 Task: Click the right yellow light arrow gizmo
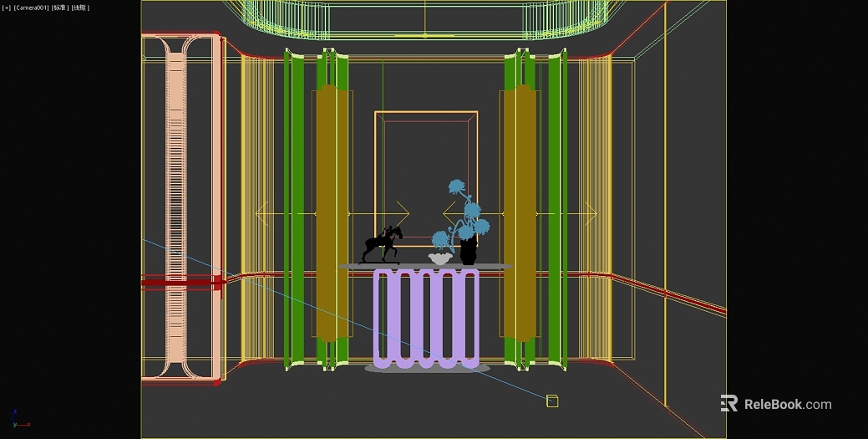[x=520, y=213]
